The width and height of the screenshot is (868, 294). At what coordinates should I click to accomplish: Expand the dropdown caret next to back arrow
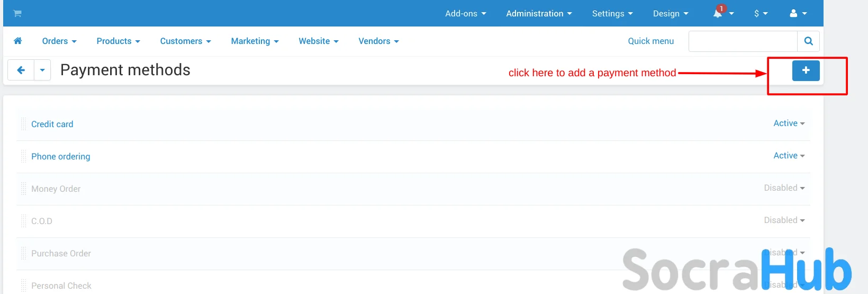pos(42,70)
